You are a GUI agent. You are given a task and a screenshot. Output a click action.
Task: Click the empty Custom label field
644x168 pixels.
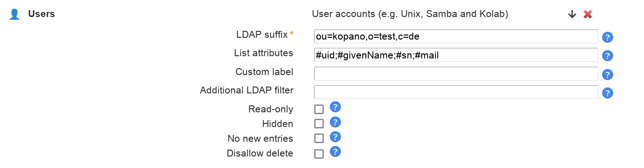pos(456,74)
